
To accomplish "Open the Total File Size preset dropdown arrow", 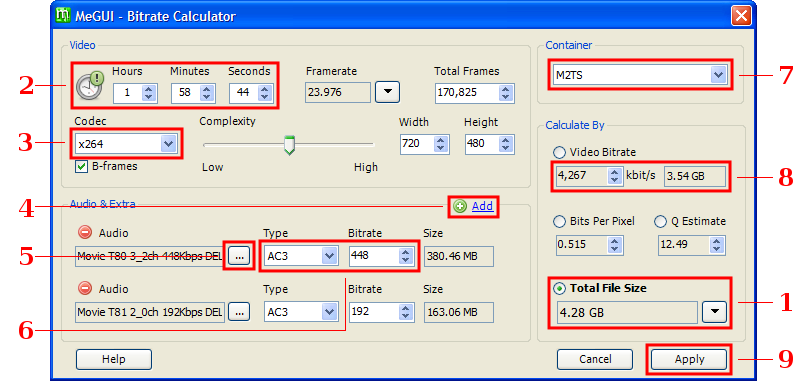I will point(714,312).
